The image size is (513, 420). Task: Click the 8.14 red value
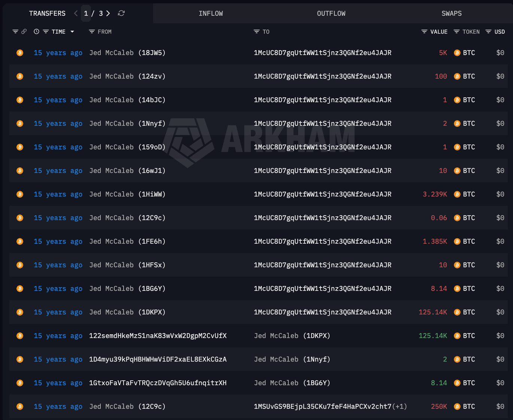click(439, 289)
